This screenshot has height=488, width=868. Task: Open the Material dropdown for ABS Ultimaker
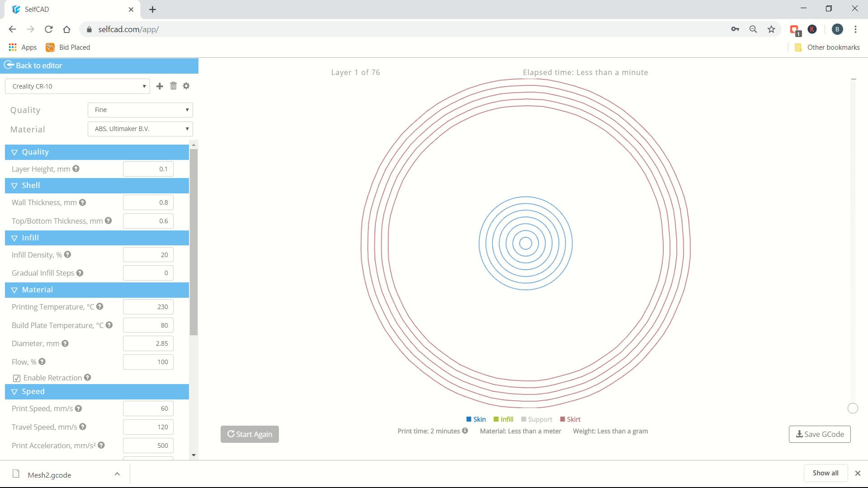(140, 129)
